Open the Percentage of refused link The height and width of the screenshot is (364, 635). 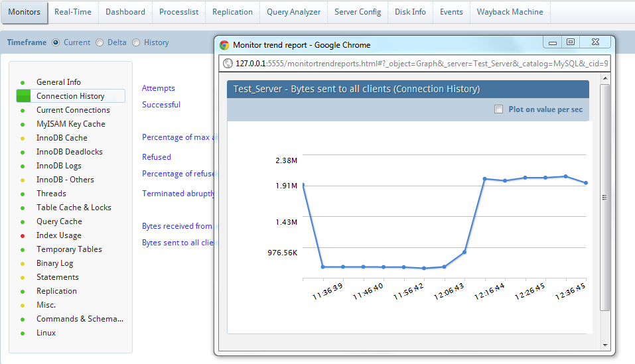click(x=178, y=174)
